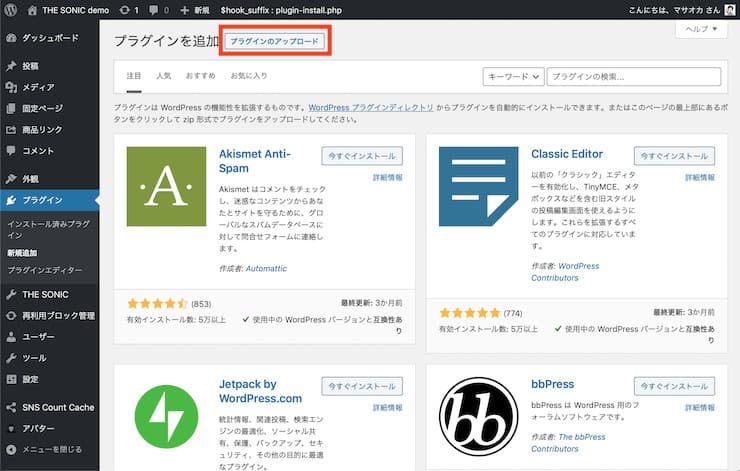Open the 新規 new content menu
The height and width of the screenshot is (471, 740).
click(x=195, y=10)
